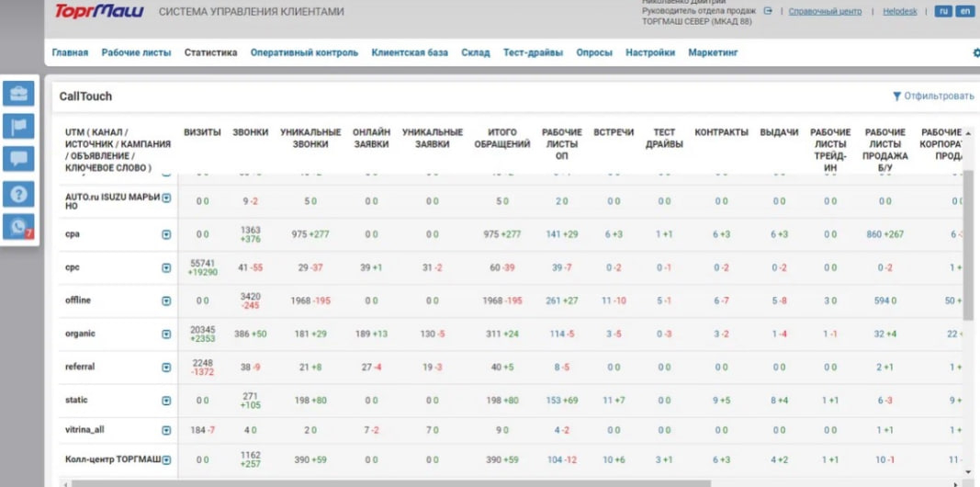Open Настройки menu item
Screen dimensions: 980x487
click(x=650, y=52)
